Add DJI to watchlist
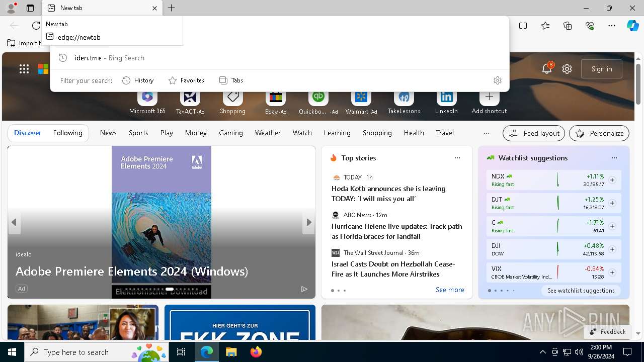Viewport: 644px width, 362px height. tap(612, 249)
